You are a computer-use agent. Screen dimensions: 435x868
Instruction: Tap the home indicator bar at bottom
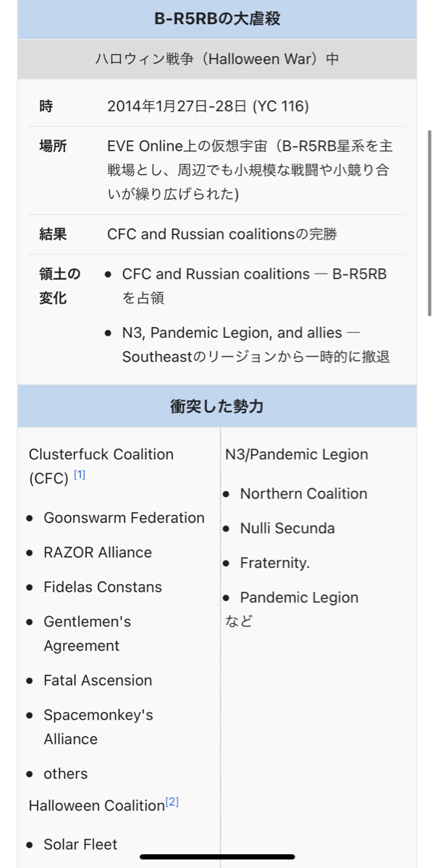[x=217, y=857]
